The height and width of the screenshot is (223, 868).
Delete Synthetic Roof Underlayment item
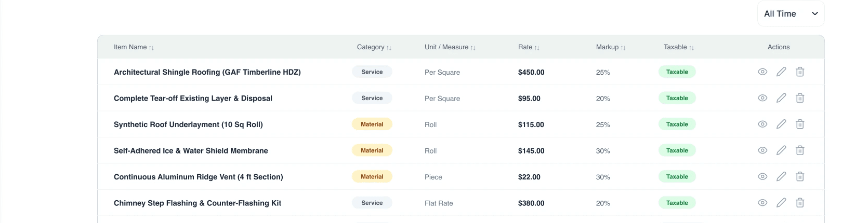point(800,124)
